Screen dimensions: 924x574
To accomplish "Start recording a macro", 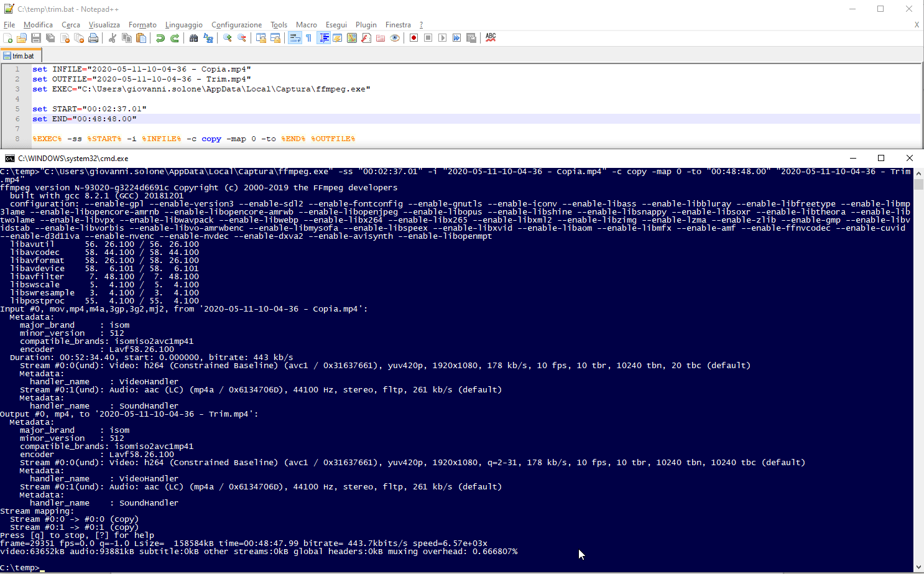I will (414, 38).
